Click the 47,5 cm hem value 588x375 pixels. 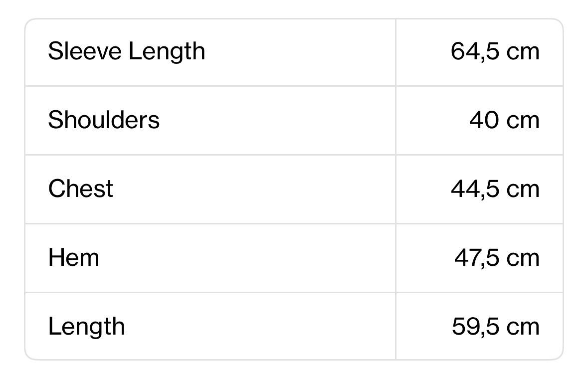pyautogui.click(x=497, y=258)
